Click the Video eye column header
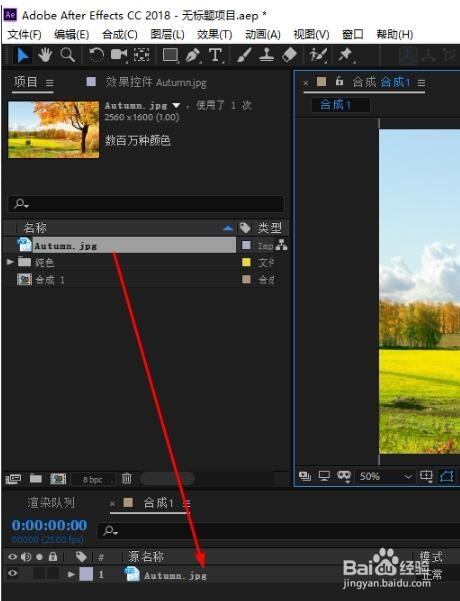The image size is (460, 601). (x=13, y=557)
